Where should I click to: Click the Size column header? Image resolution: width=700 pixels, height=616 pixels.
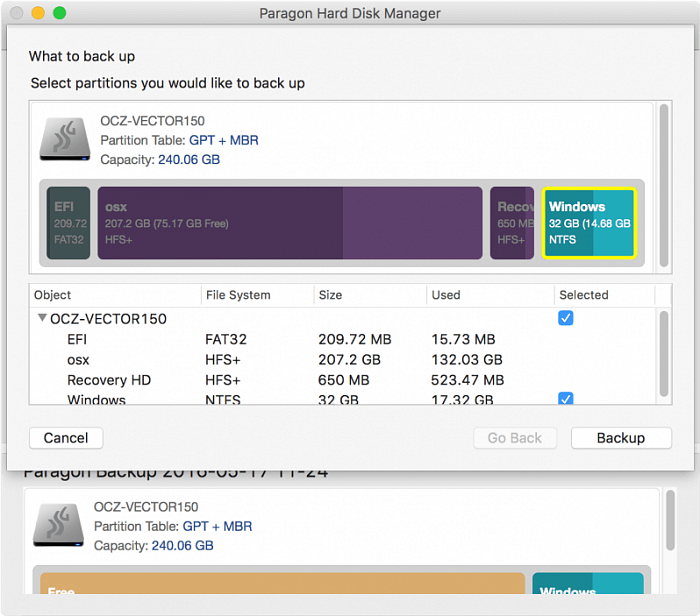point(370,295)
